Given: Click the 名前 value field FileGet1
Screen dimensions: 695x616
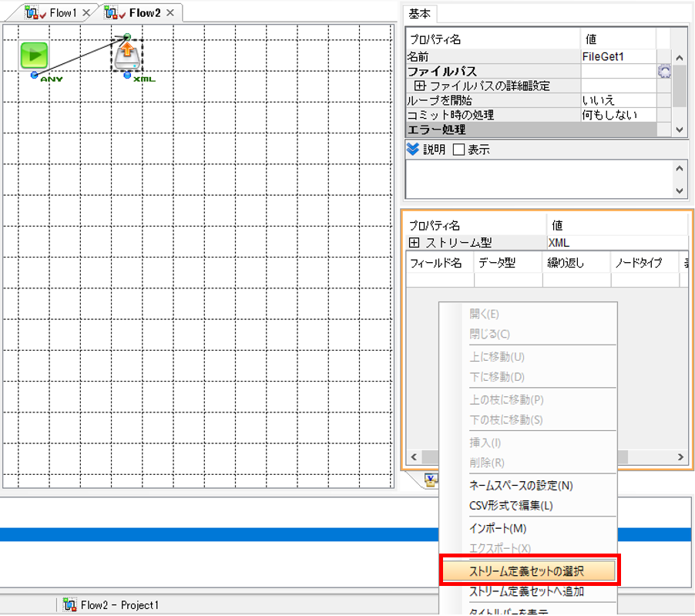Looking at the screenshot, I should [x=618, y=57].
